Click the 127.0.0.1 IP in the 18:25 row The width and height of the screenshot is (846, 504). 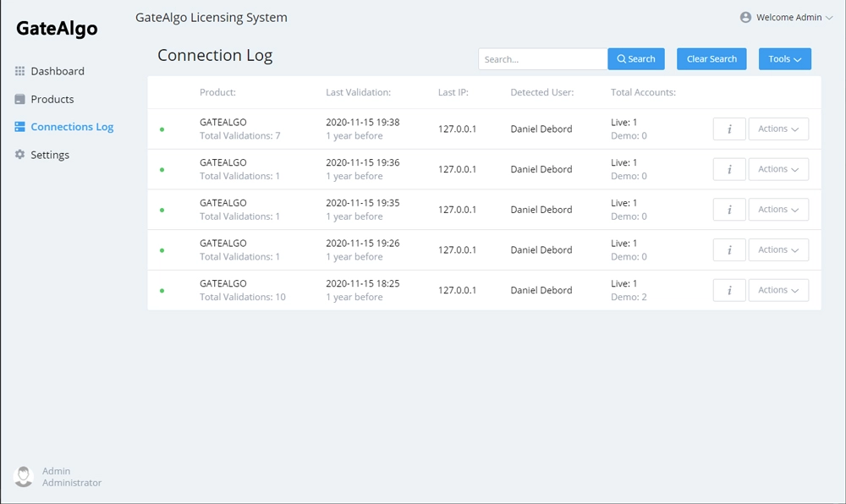pos(457,291)
